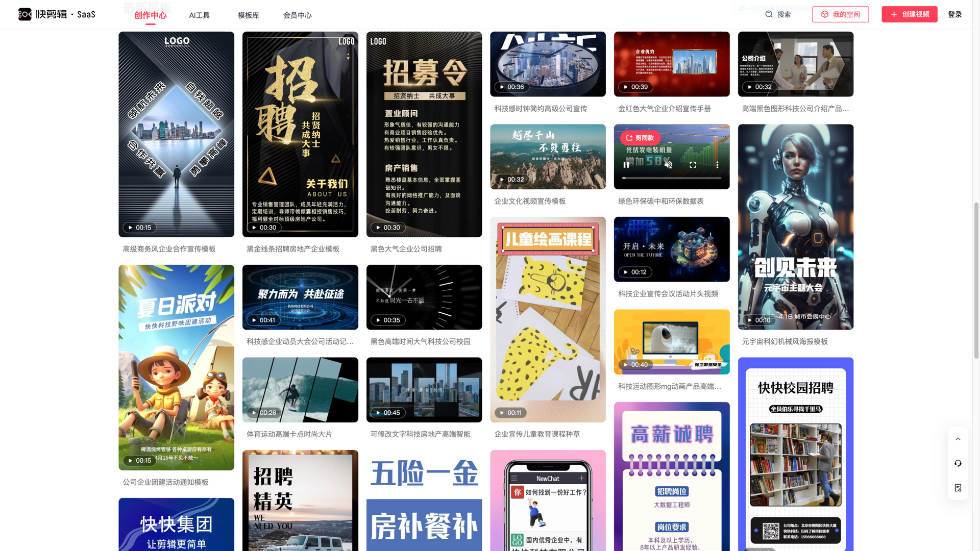
Task: Go to the 会员中心 tab
Action: click(x=298, y=15)
